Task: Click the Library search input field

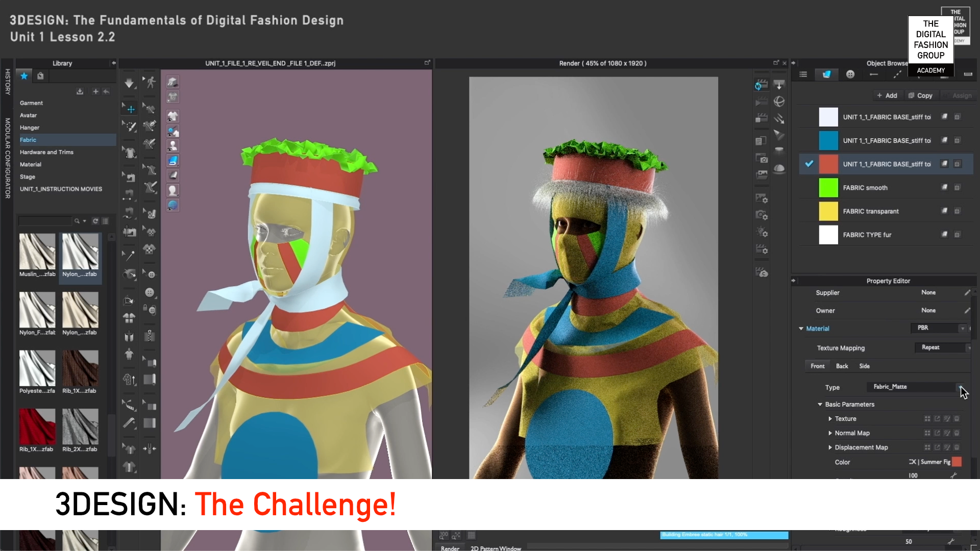Action: coord(45,221)
